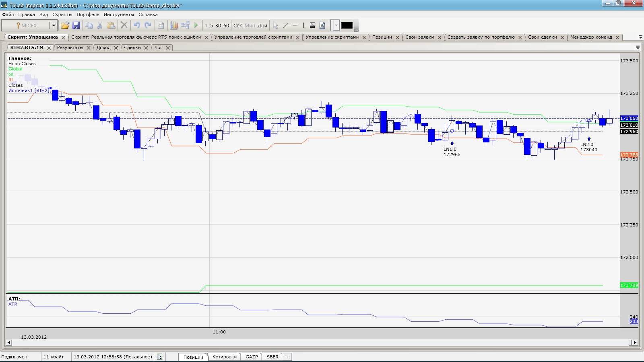Click the black color swatch in the toolbar
The height and width of the screenshot is (362, 644).
347,25
